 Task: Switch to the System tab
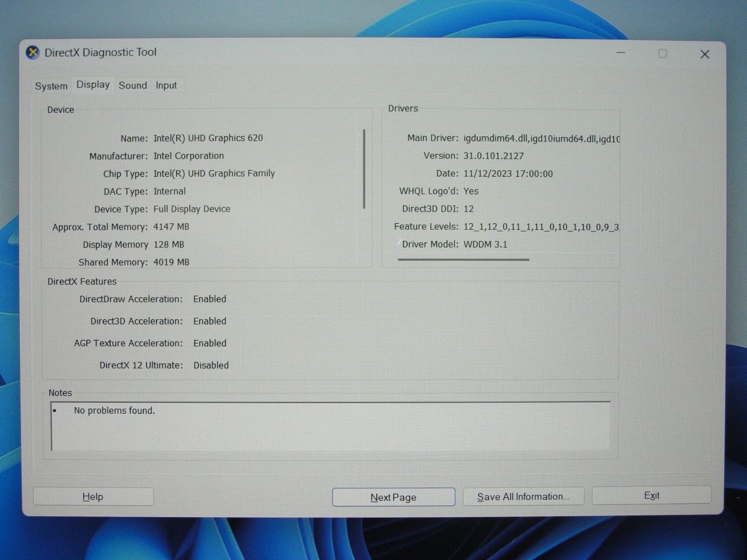pyautogui.click(x=51, y=86)
